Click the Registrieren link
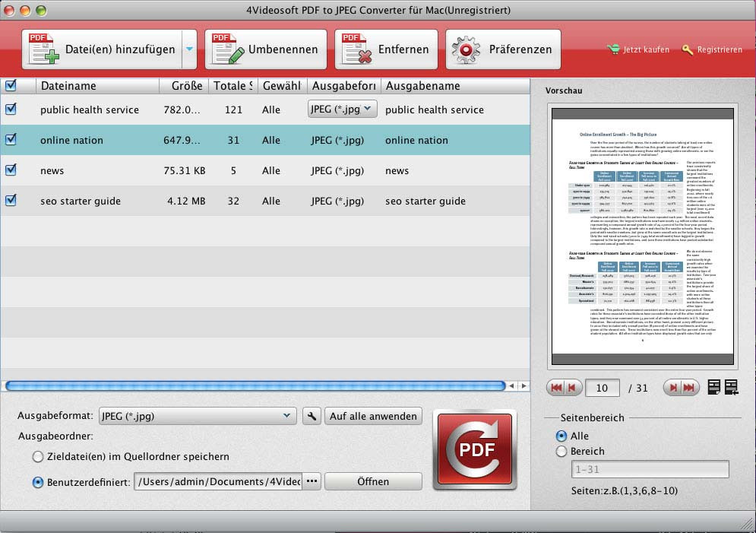The image size is (756, 533). (720, 49)
